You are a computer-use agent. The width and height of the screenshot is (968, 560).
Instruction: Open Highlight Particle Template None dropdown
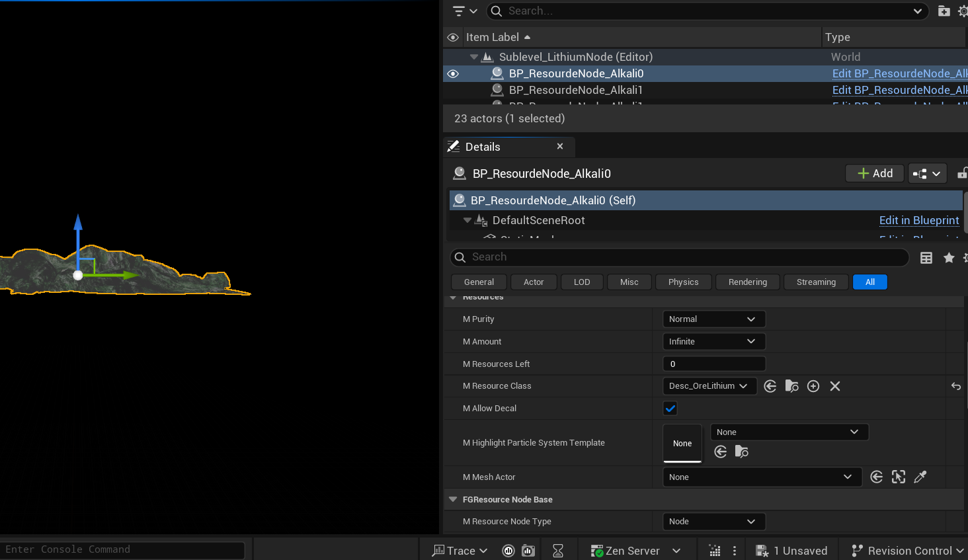click(789, 432)
